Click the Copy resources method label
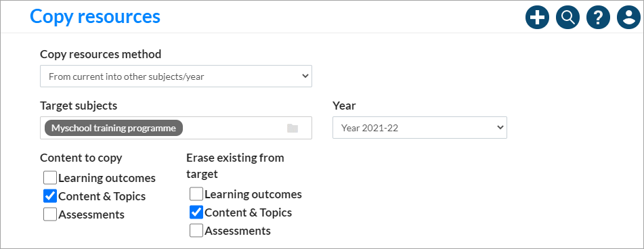Image resolution: width=644 pixels, height=249 pixels. click(101, 53)
